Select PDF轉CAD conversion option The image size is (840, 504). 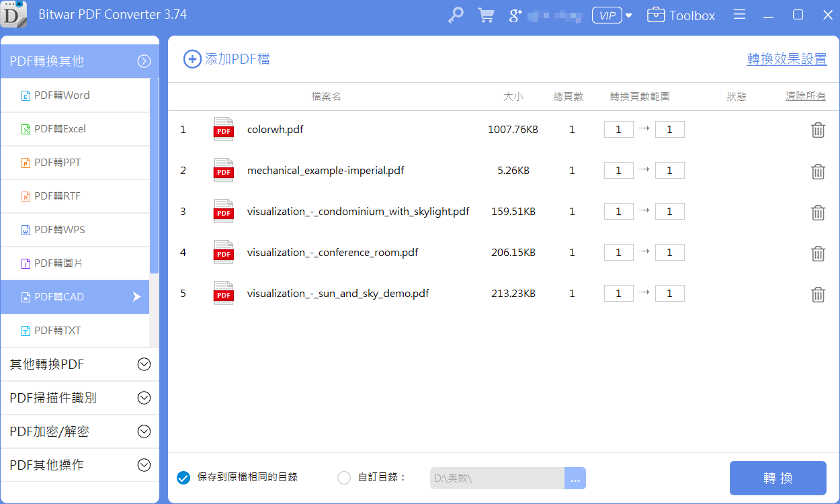pos(75,297)
